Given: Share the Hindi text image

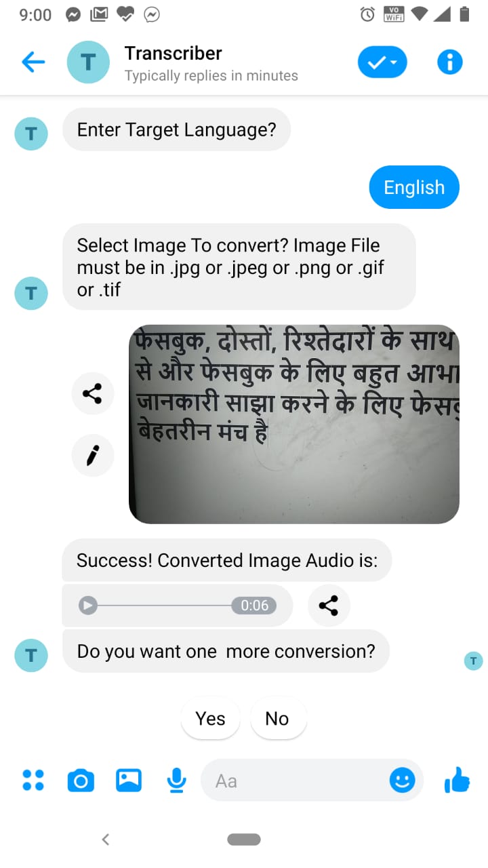Looking at the screenshot, I should click(93, 393).
